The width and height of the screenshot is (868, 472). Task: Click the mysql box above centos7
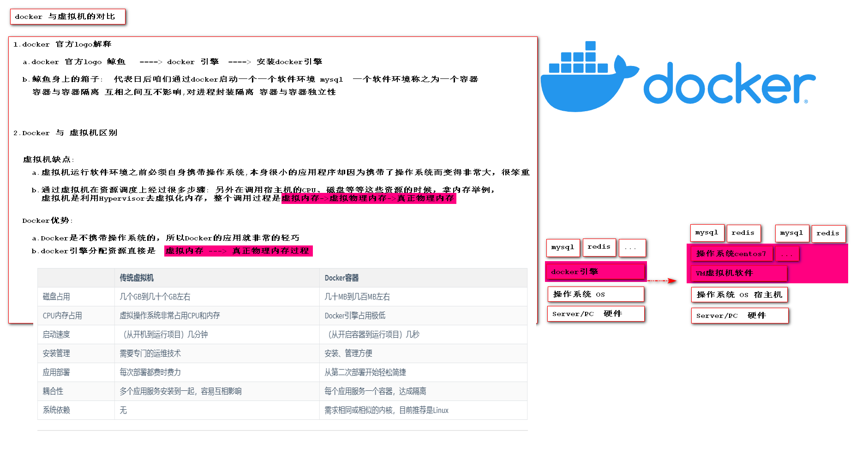tap(707, 233)
